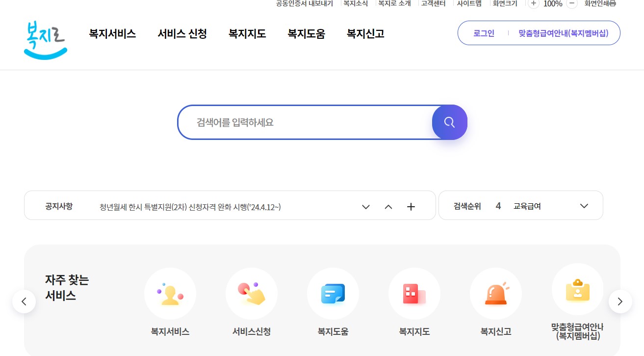Open the 검색순위 rankings dropdown
This screenshot has width=644, height=356.
[x=584, y=206]
